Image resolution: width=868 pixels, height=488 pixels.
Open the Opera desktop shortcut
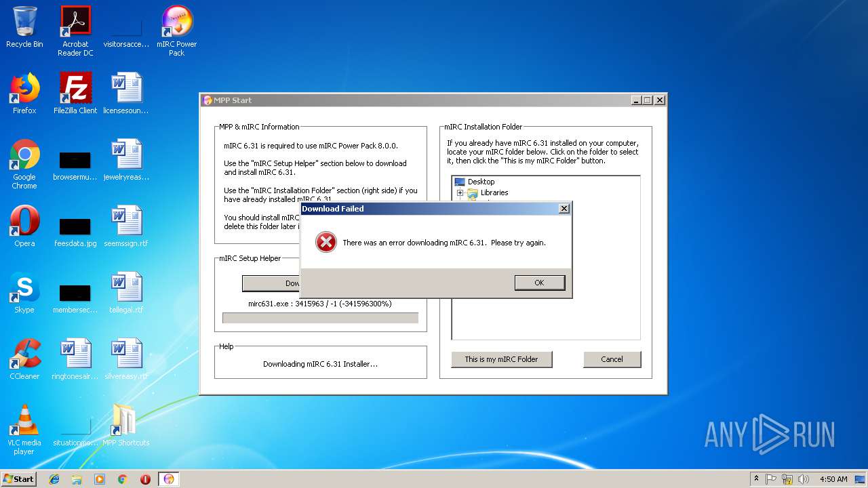[24, 226]
